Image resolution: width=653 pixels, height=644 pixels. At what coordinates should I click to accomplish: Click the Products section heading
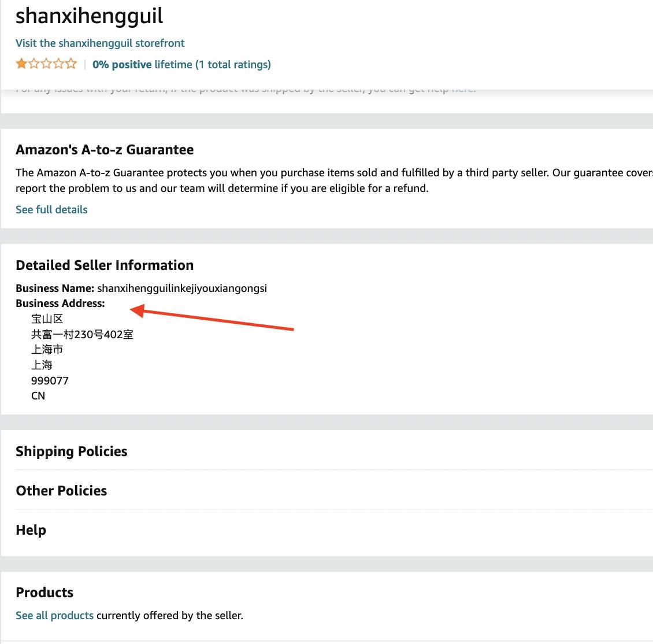[44, 593]
